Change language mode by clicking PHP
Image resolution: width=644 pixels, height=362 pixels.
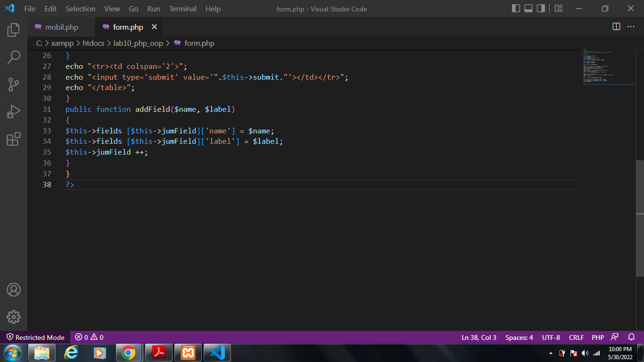[597, 337]
